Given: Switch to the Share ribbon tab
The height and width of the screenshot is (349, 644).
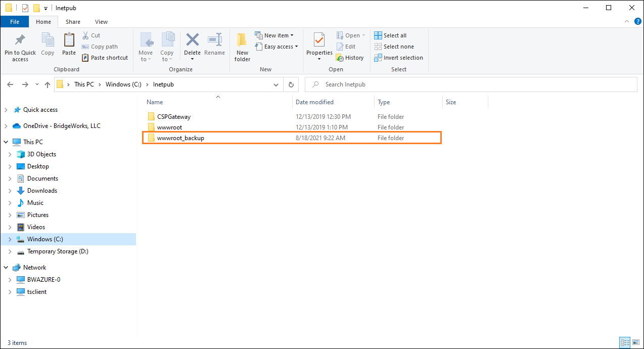Looking at the screenshot, I should point(73,22).
